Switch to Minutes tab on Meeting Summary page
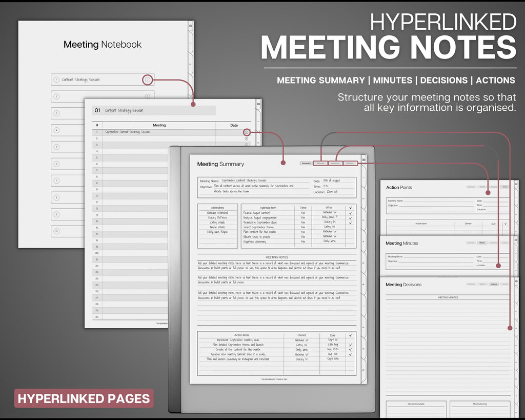Viewport: 525px width, 420px height. (x=320, y=164)
